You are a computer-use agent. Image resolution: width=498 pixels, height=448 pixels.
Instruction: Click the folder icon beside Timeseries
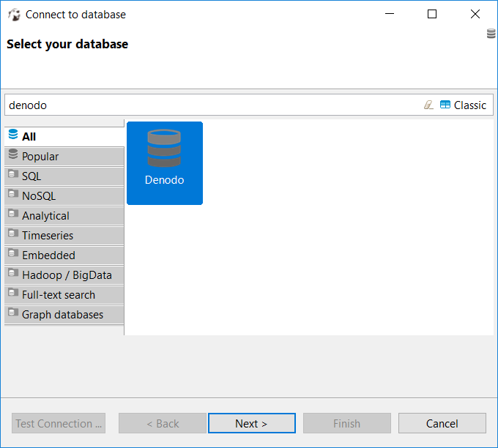(13, 233)
